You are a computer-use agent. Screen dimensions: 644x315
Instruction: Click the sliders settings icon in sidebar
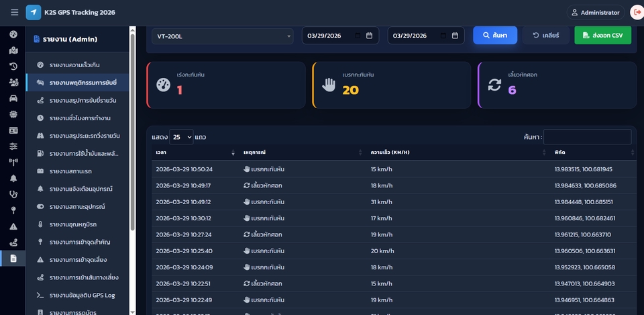tap(13, 146)
